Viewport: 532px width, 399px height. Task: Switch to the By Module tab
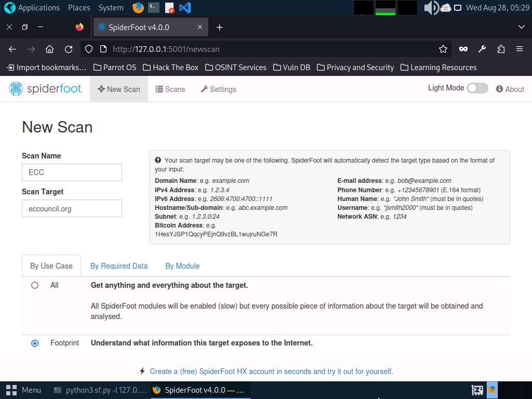click(182, 266)
